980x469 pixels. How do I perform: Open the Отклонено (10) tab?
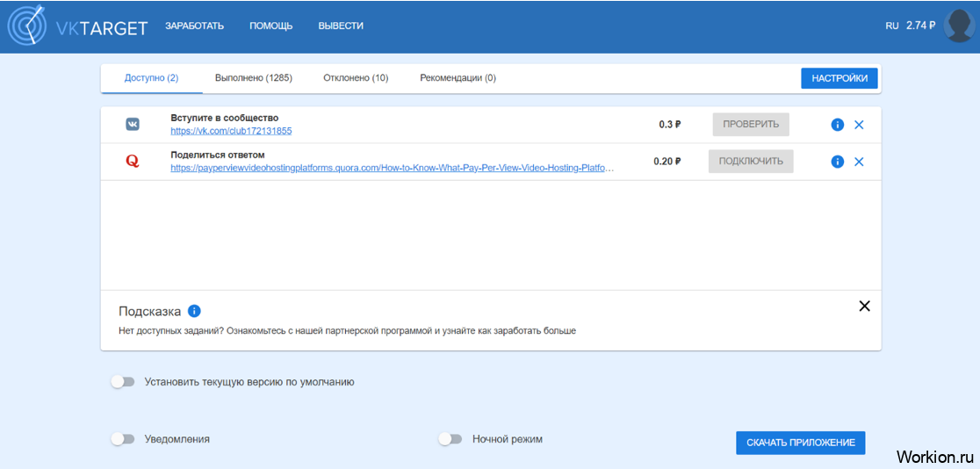click(x=356, y=78)
